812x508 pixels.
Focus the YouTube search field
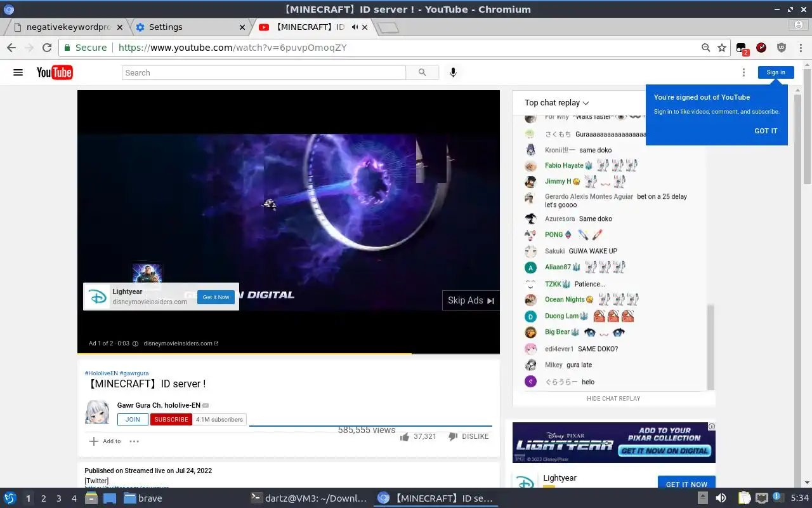click(x=263, y=72)
